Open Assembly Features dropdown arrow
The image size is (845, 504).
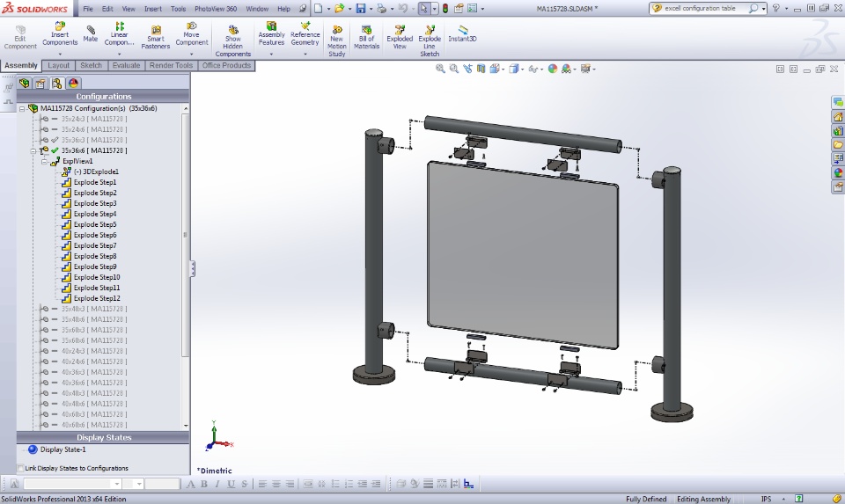point(271,54)
